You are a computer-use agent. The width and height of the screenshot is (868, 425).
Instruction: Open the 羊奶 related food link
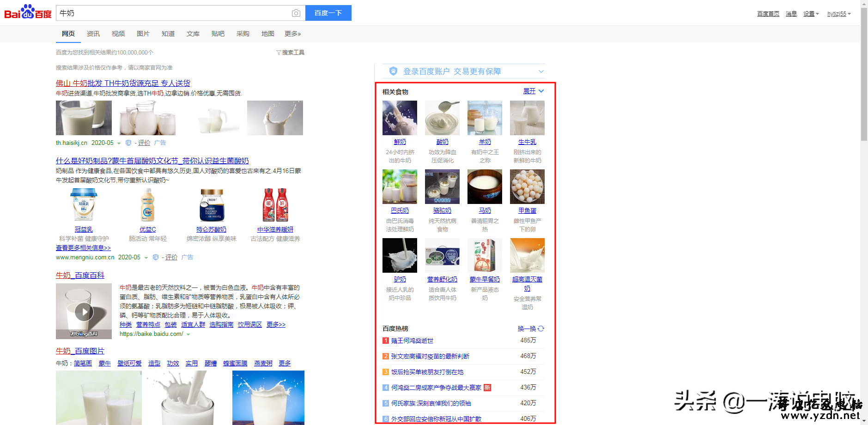coord(485,142)
